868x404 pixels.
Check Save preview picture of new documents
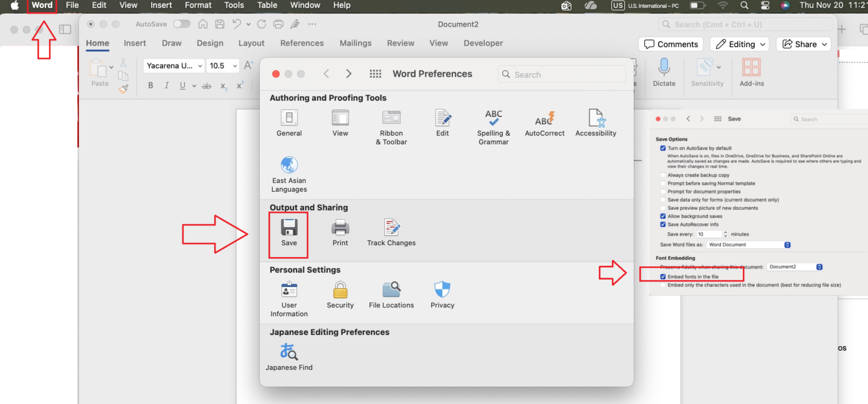click(x=663, y=208)
